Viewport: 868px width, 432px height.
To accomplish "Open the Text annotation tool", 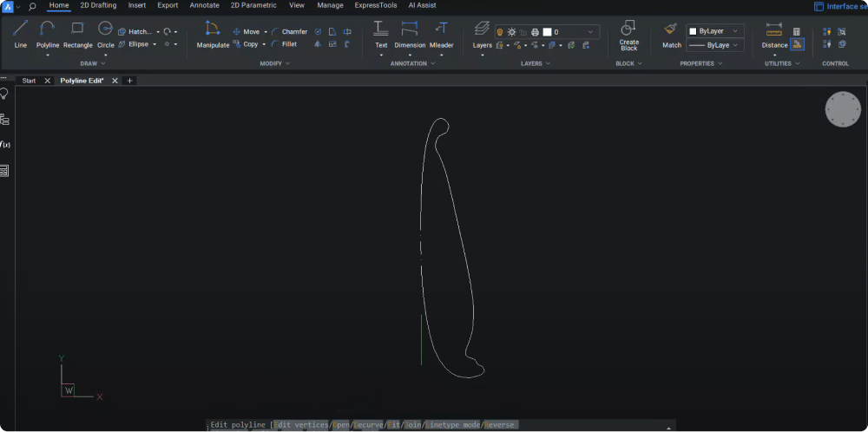I will [x=381, y=29].
